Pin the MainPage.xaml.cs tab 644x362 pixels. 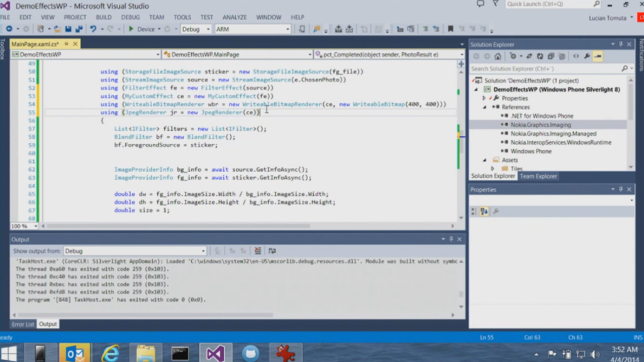(x=66, y=44)
